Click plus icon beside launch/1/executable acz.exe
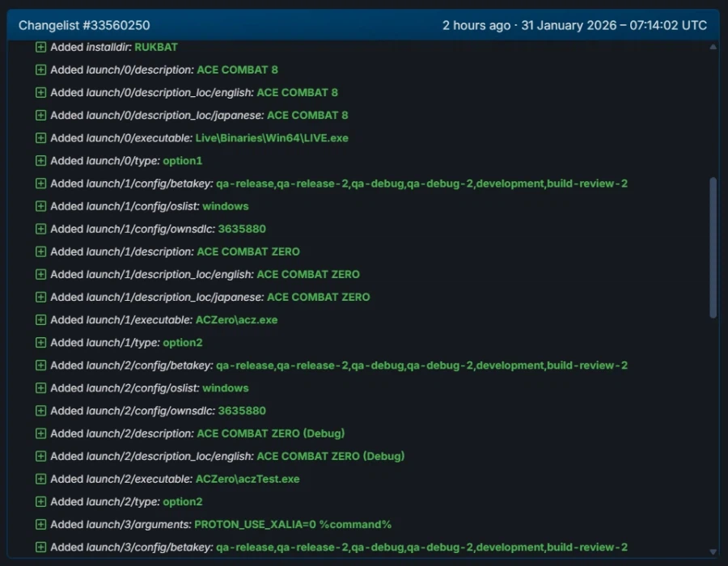Image resolution: width=728 pixels, height=566 pixels. pos(40,320)
